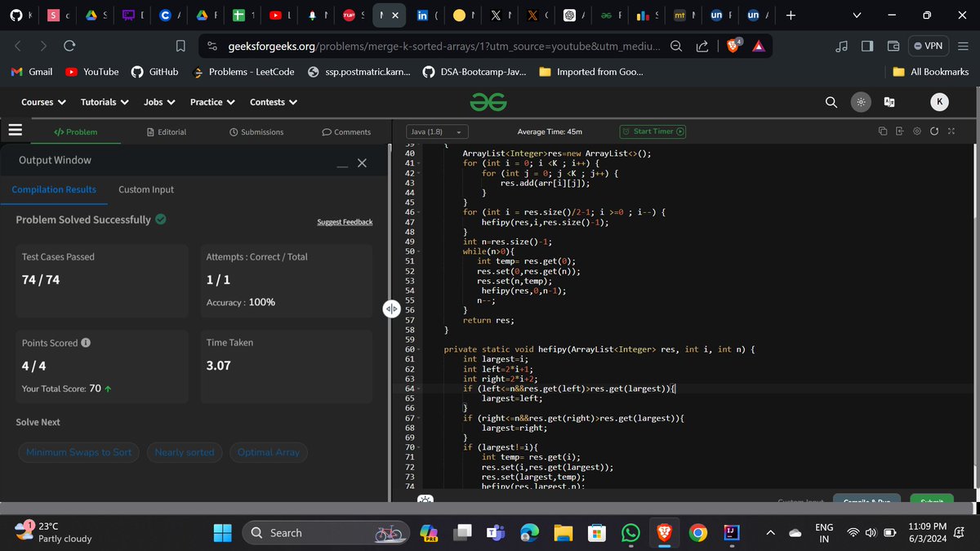Screen dimensions: 980x551
Task: Expand the Contests dropdown
Action: 274,102
